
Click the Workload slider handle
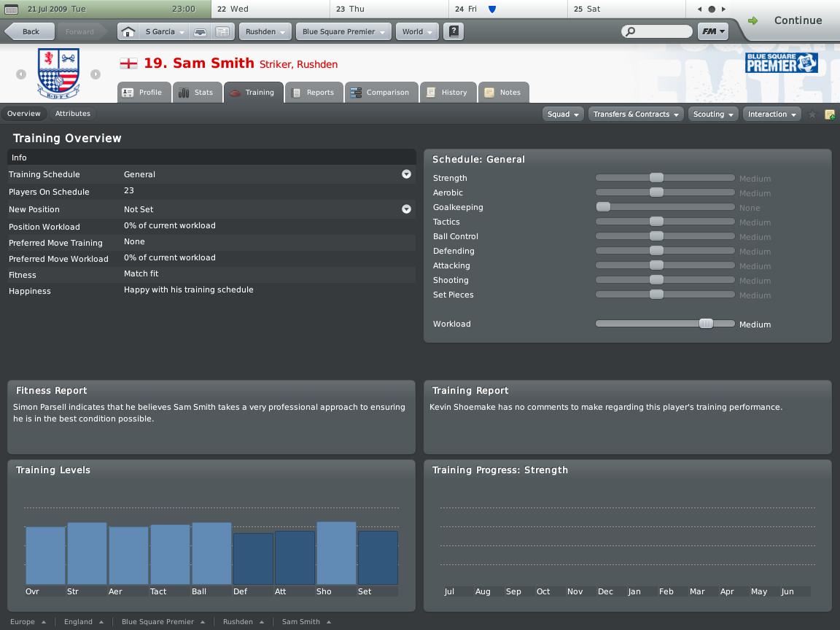coord(706,324)
